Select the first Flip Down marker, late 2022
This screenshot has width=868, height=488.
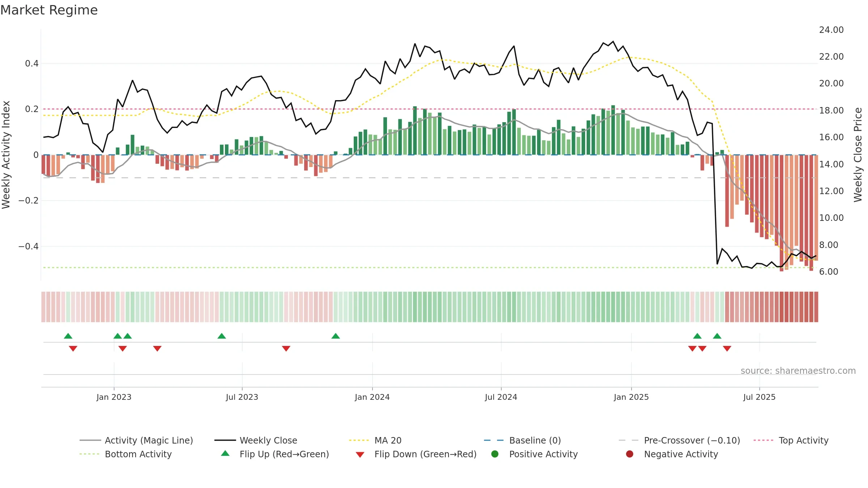point(73,348)
